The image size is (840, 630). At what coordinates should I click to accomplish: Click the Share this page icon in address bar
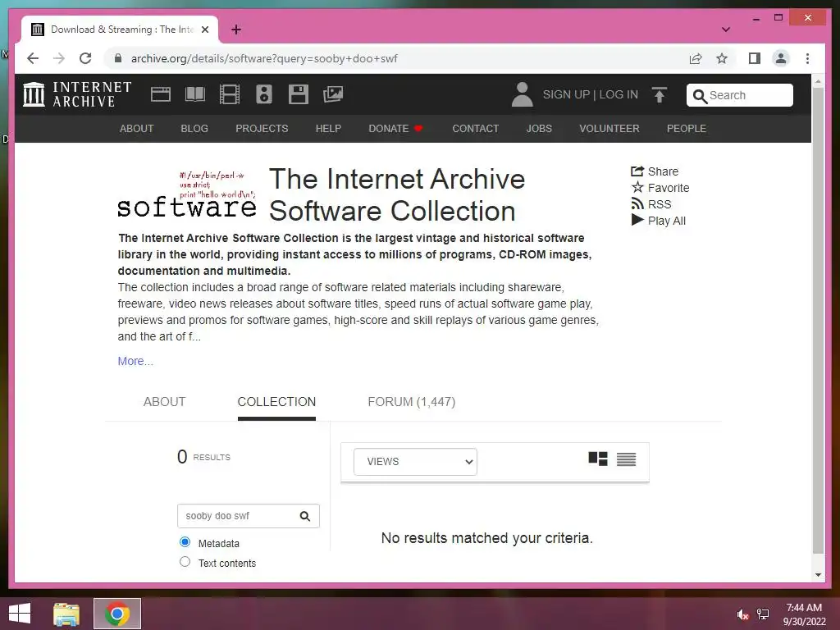click(x=696, y=58)
